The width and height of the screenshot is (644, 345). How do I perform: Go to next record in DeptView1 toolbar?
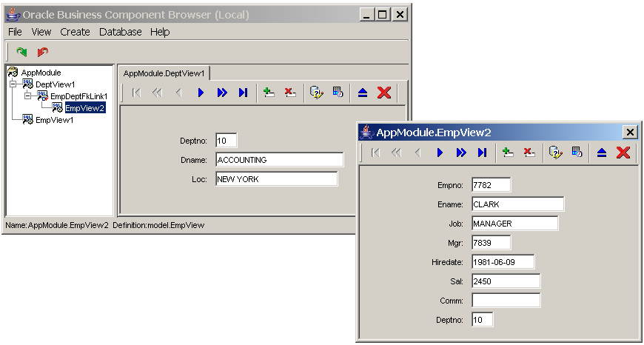point(201,93)
